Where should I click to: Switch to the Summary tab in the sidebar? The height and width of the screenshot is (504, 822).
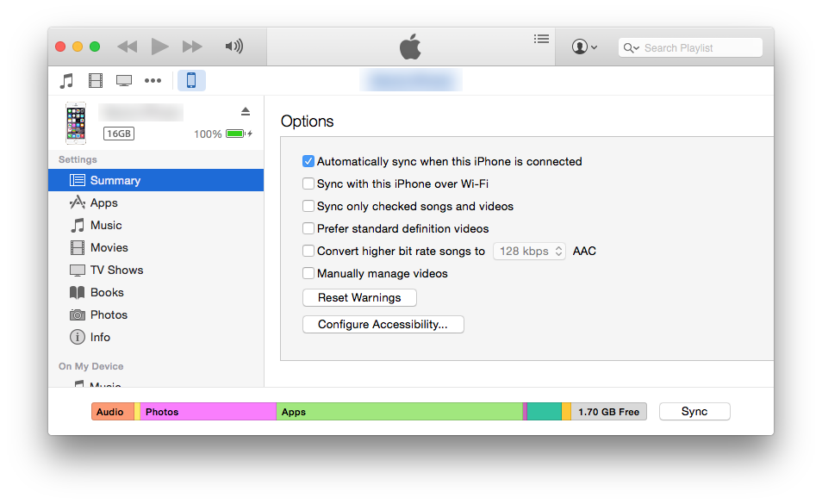(x=113, y=180)
